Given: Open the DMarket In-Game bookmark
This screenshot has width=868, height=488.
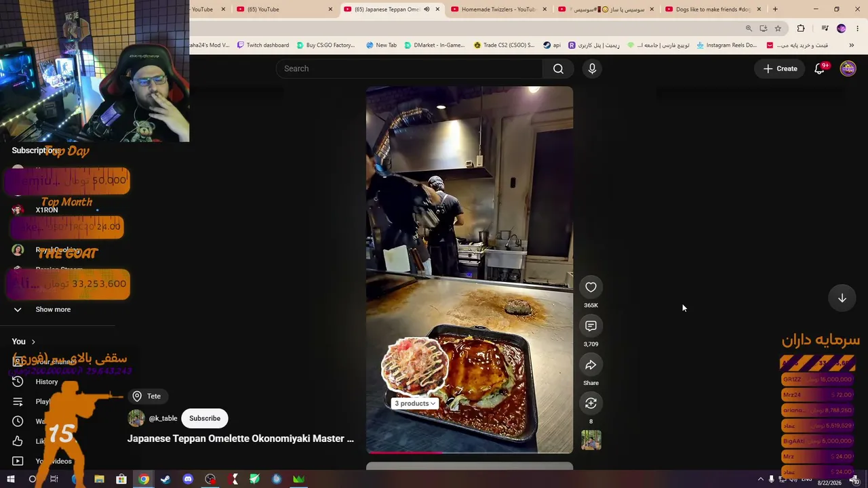Looking at the screenshot, I should click(x=434, y=45).
